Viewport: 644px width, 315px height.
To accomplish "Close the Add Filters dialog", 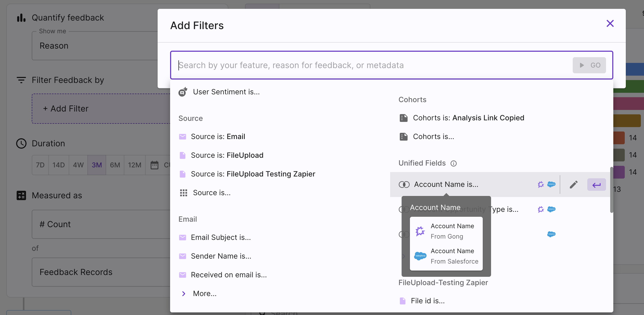I will [610, 23].
